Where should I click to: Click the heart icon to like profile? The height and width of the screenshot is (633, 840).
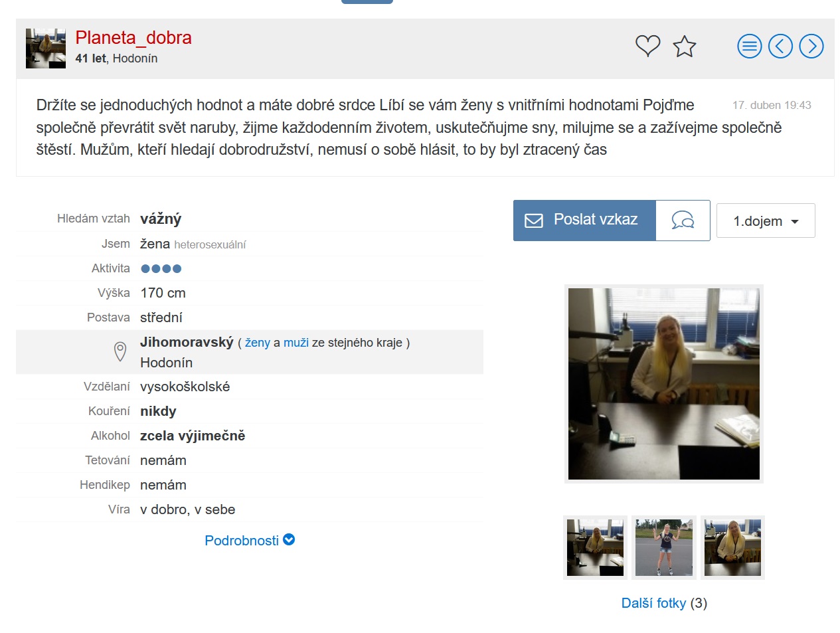pyautogui.click(x=647, y=46)
